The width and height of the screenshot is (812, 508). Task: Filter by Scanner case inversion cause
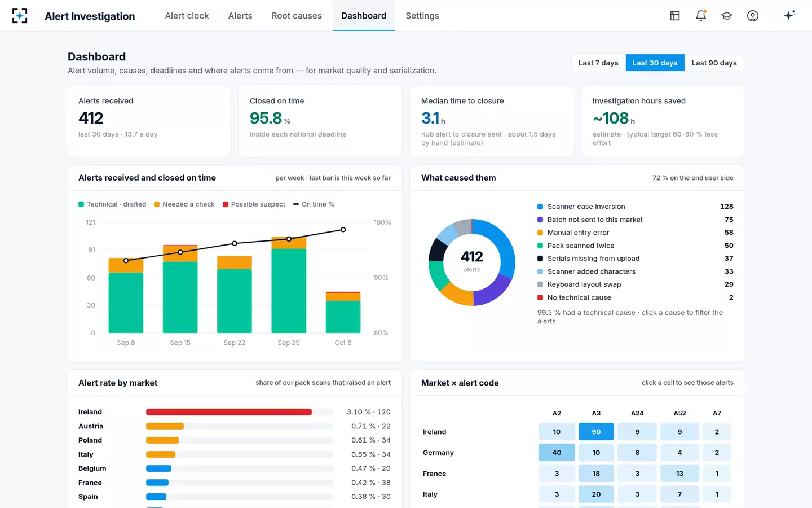tap(636, 207)
